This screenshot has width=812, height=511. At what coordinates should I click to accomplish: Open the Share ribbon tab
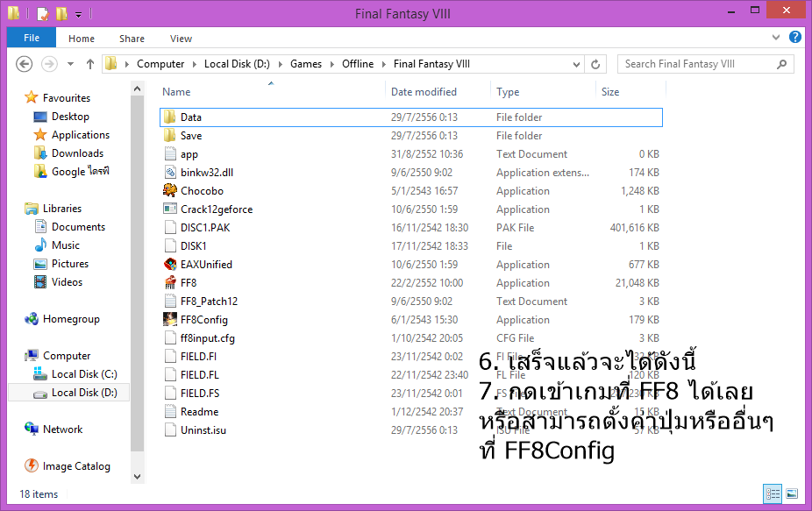point(132,39)
